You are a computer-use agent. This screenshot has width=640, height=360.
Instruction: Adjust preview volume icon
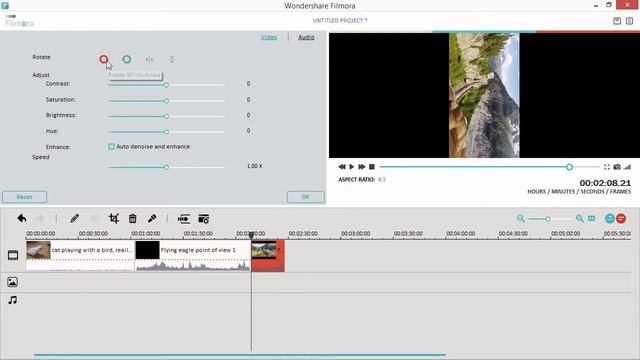pos(627,167)
